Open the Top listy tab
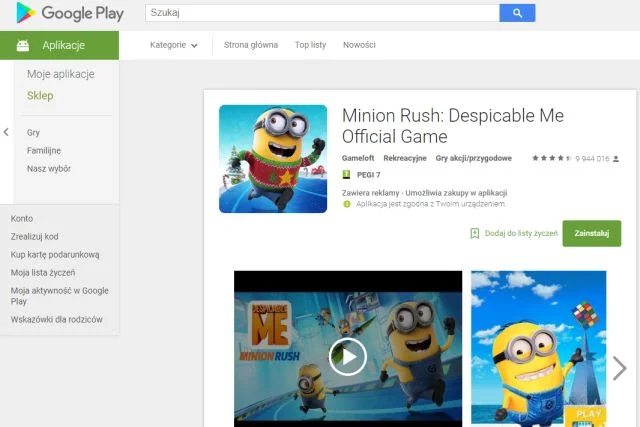 point(311,45)
